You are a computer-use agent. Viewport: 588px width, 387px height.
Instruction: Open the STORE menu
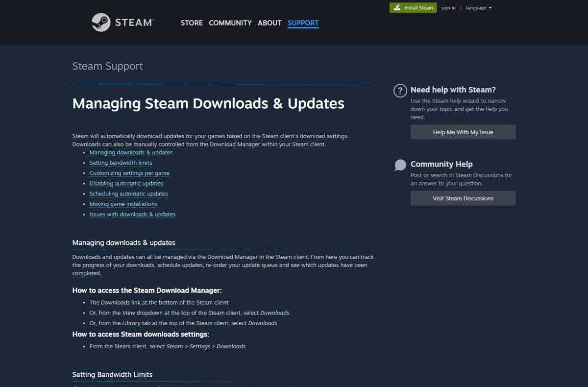click(x=192, y=23)
